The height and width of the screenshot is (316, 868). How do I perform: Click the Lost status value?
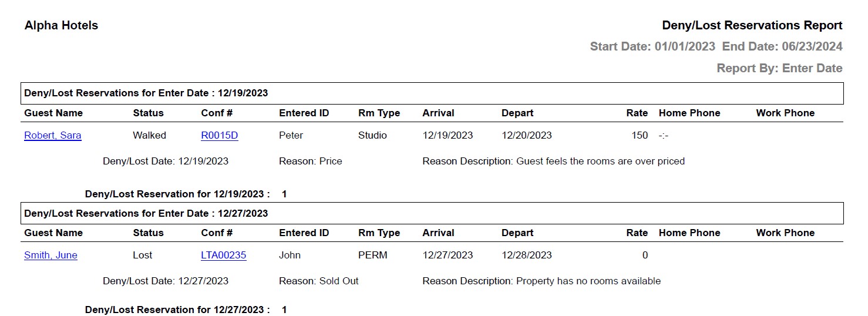142,256
